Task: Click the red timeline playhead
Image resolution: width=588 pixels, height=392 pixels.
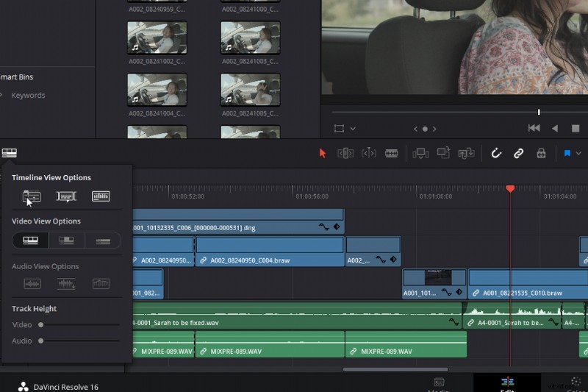Action: (510, 189)
